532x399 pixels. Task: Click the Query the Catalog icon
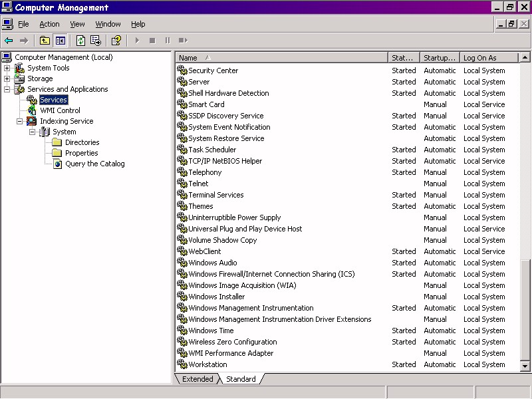tap(57, 164)
